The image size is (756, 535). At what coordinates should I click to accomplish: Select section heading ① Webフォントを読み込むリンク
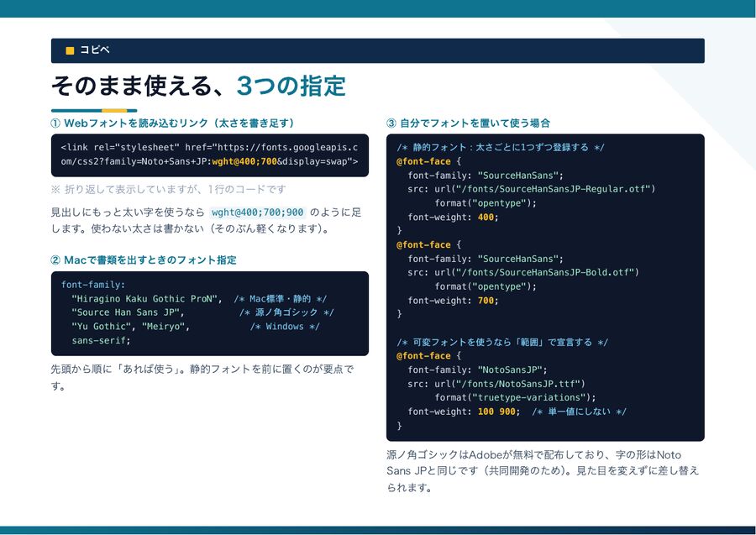[x=172, y=123]
